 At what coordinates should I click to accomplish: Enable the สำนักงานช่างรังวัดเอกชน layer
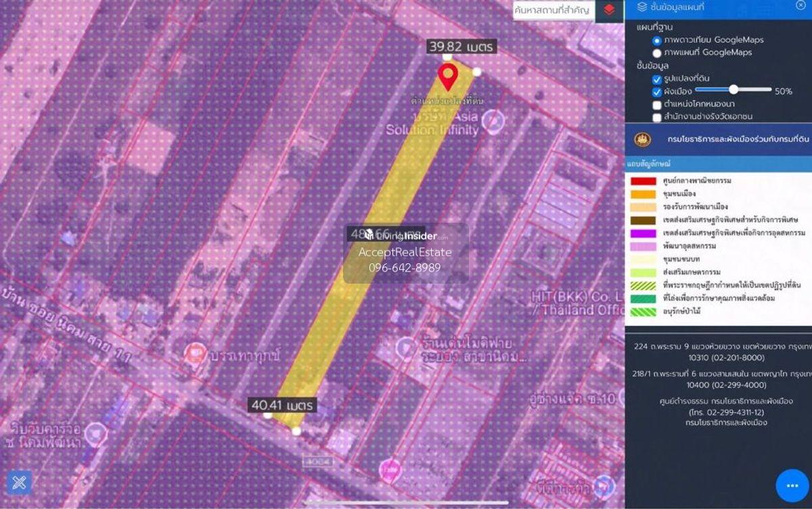tap(656, 117)
